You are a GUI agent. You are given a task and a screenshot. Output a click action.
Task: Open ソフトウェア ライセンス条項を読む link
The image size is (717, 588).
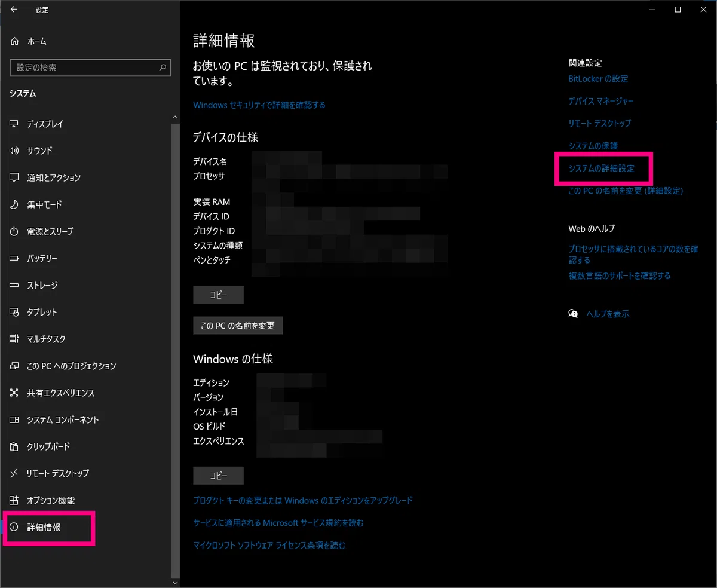click(269, 545)
